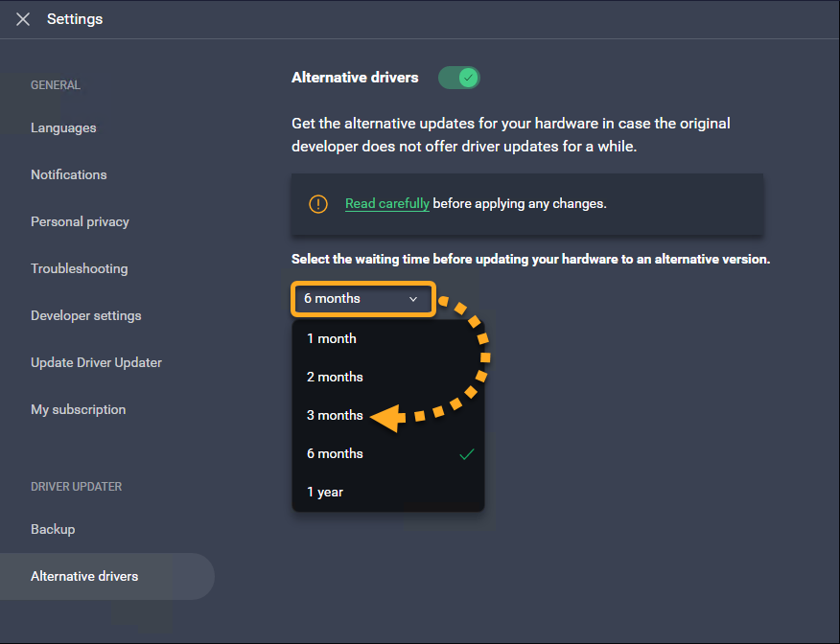This screenshot has width=840, height=644.
Task: Open Backup settings under Driver Updater
Action: pos(53,529)
